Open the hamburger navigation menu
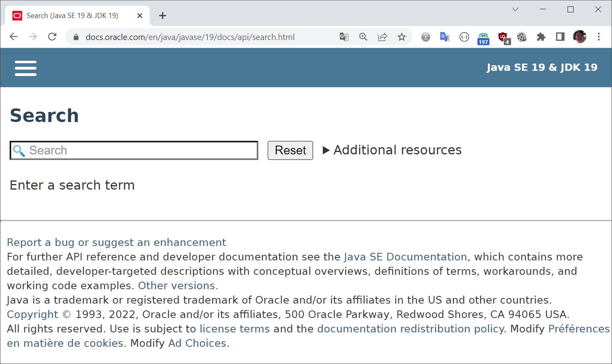 pyautogui.click(x=26, y=68)
